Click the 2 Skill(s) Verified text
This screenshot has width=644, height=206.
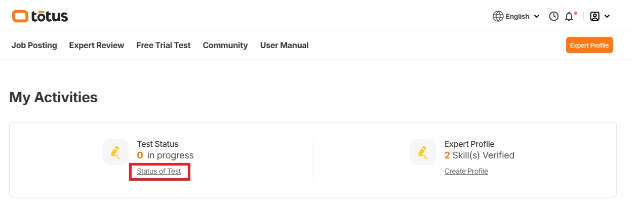point(479,155)
